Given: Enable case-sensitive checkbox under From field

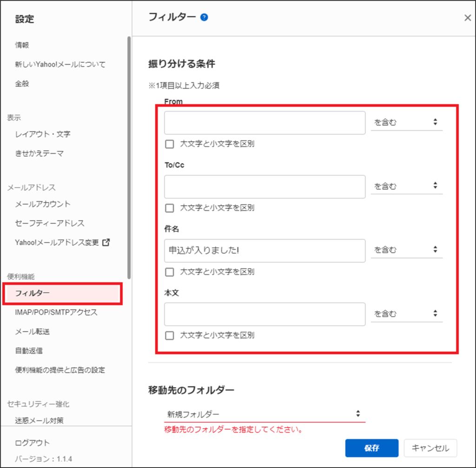Looking at the screenshot, I should point(169,144).
